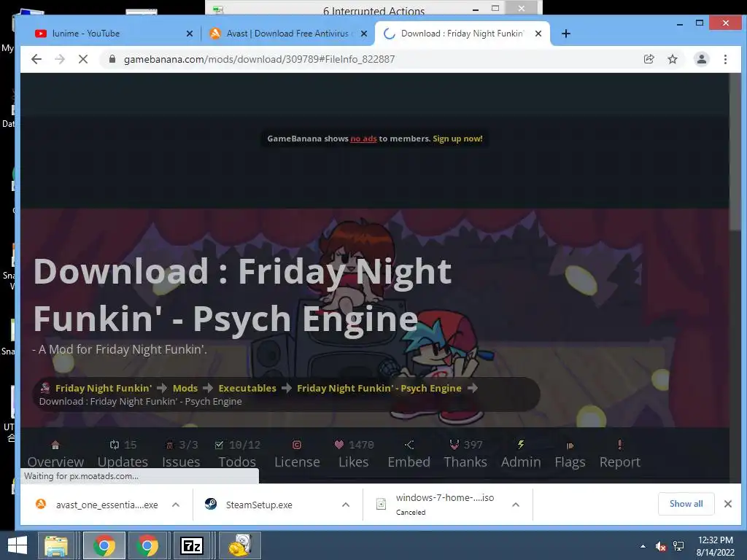
Task: Open the disk utility taskbar icon
Action: pos(239,545)
